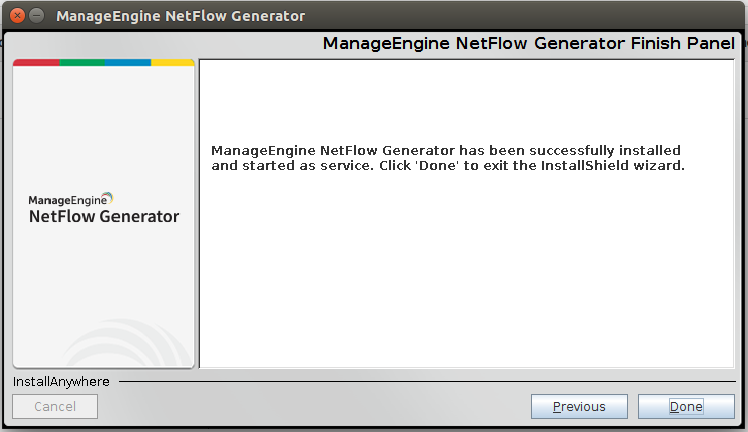Click the 'successfully installed' message line
The image size is (748, 432).
446,150
